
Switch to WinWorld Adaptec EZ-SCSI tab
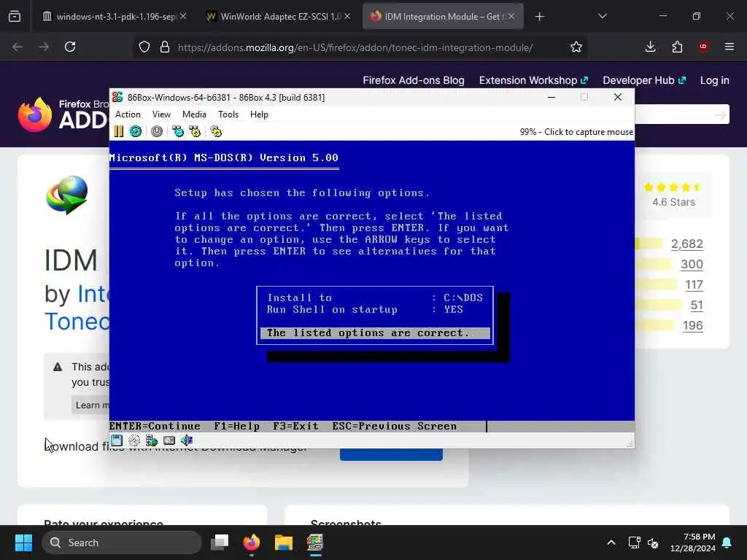[x=279, y=16]
